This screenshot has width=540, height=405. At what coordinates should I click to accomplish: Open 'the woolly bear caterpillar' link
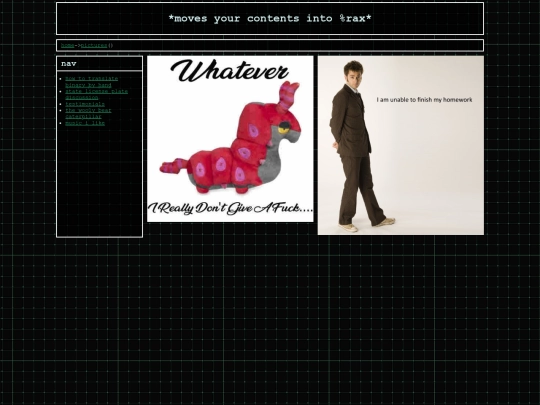coord(88,113)
